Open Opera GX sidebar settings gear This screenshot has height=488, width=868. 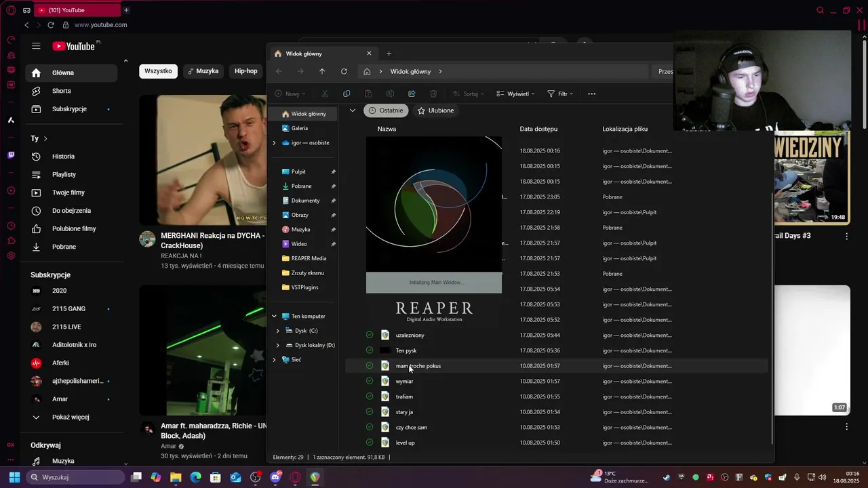11,256
